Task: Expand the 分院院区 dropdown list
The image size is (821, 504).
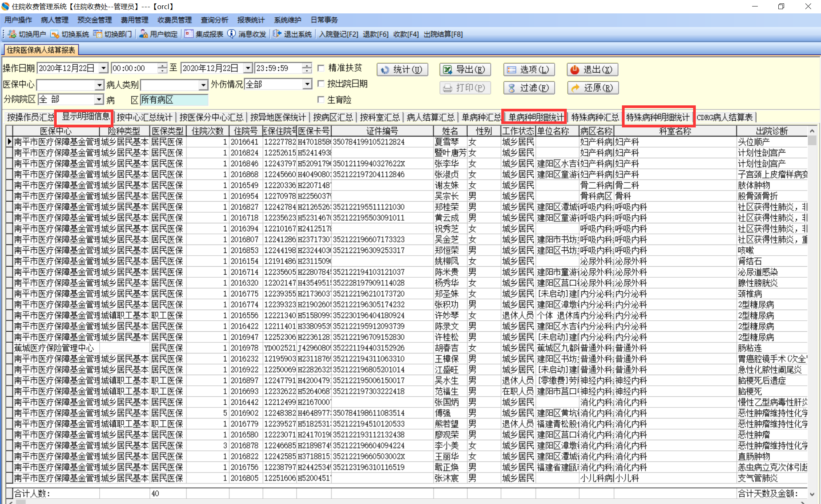Action: pyautogui.click(x=99, y=100)
